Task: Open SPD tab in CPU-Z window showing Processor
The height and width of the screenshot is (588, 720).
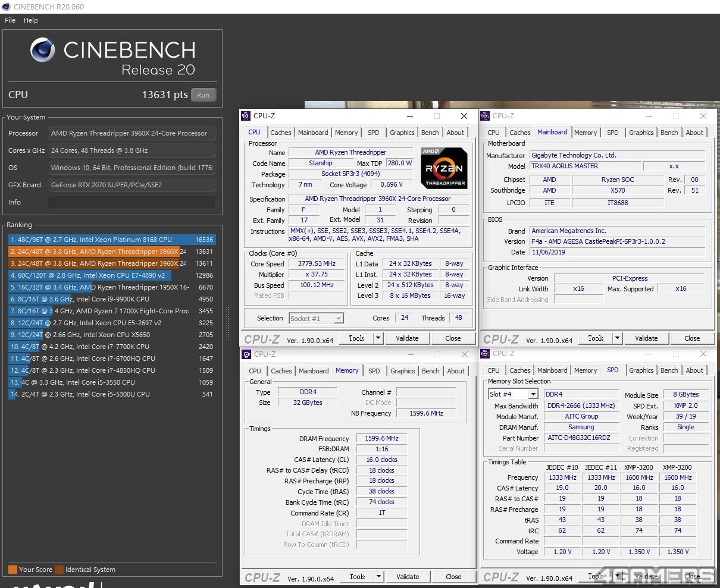Action: click(374, 133)
